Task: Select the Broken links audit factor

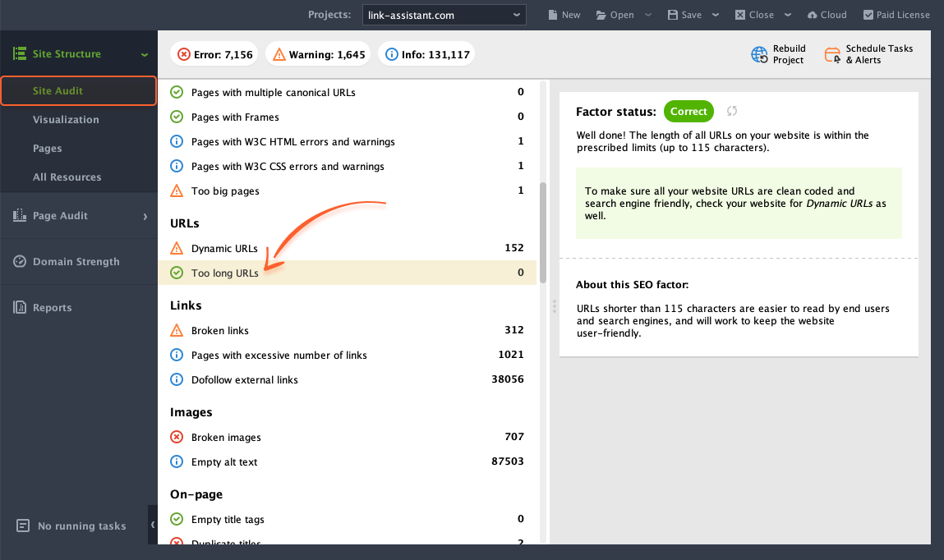Action: (x=347, y=330)
